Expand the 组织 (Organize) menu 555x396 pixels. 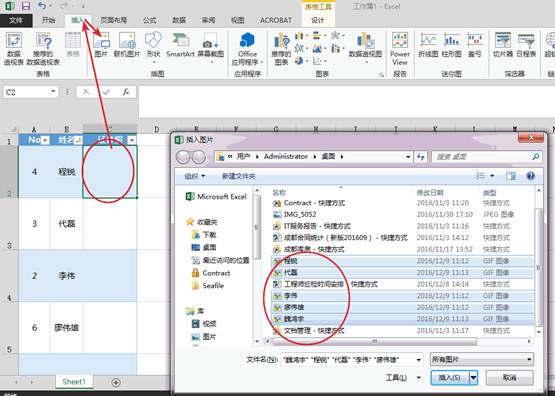coord(195,176)
